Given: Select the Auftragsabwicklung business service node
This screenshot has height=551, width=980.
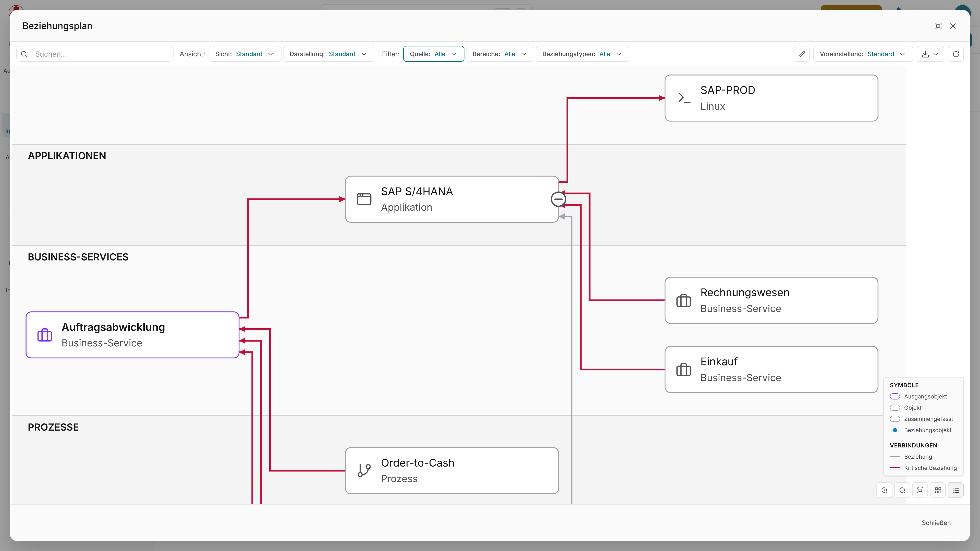Looking at the screenshot, I should (x=132, y=335).
